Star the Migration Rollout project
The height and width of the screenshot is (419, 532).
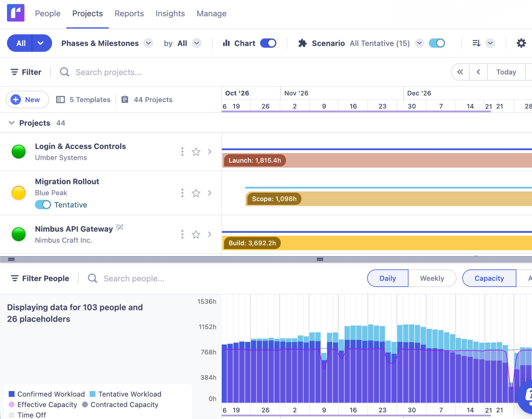click(x=196, y=193)
